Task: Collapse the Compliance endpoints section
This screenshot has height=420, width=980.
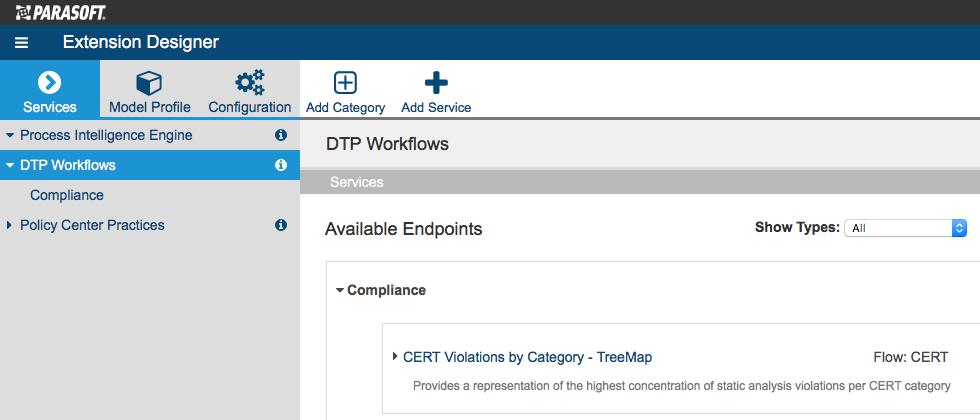Action: [340, 291]
